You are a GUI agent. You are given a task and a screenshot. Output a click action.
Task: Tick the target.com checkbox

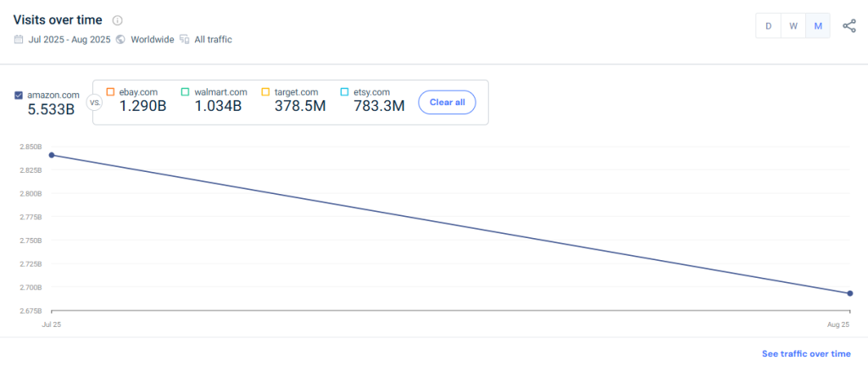coord(265,91)
